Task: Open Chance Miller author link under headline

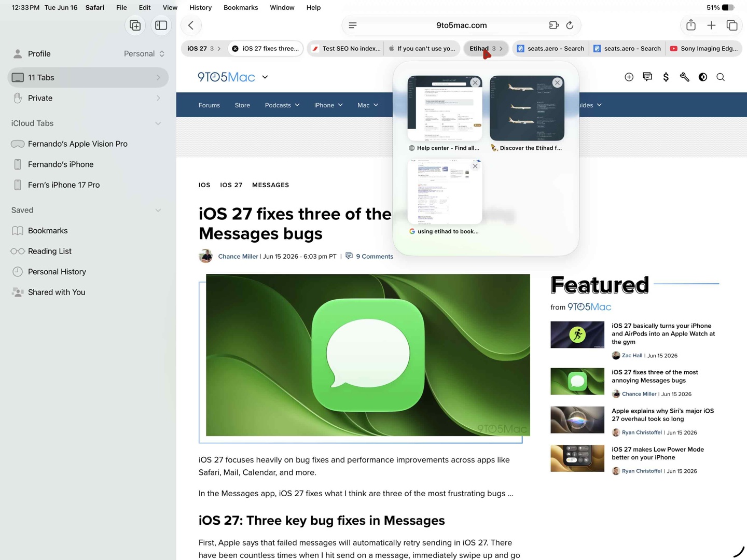Action: 238,257
